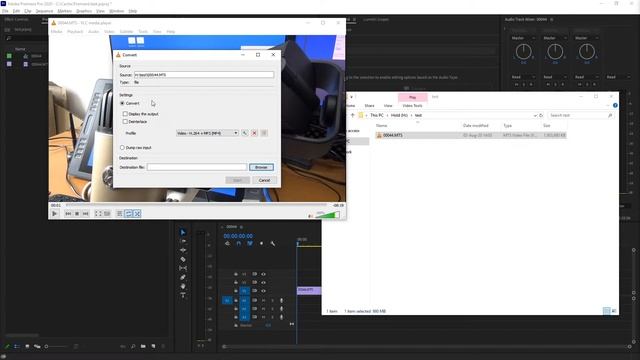Open VLC Playback menu

[x=75, y=31]
